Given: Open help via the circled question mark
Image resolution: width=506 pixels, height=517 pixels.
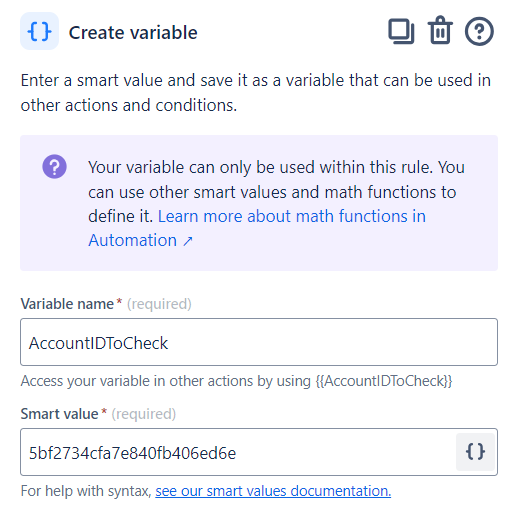Looking at the screenshot, I should (479, 31).
